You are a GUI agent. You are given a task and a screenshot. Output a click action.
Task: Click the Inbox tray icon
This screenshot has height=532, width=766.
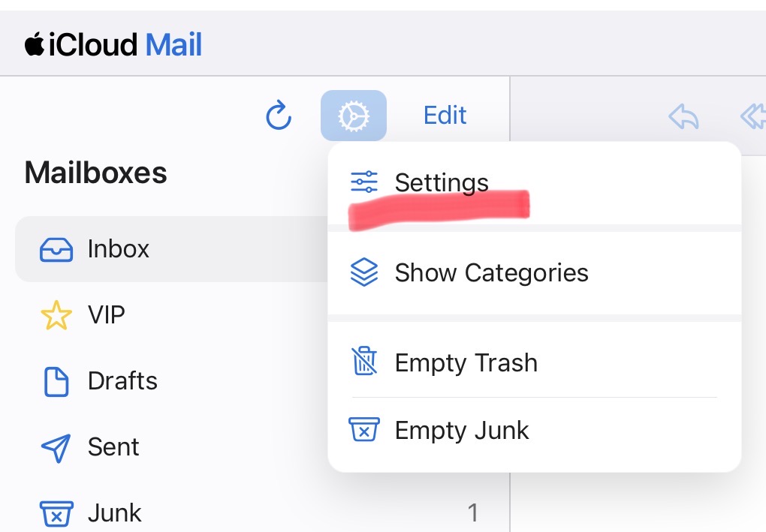click(56, 249)
